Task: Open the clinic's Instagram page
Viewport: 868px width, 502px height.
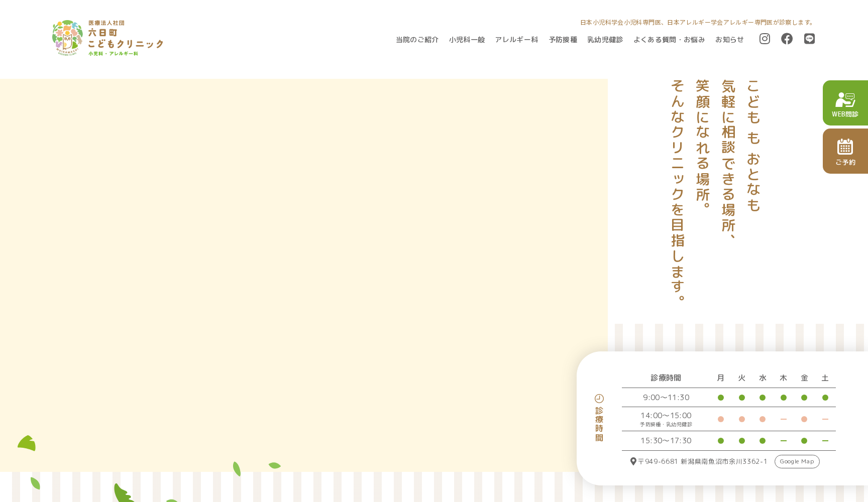Action: (765, 39)
